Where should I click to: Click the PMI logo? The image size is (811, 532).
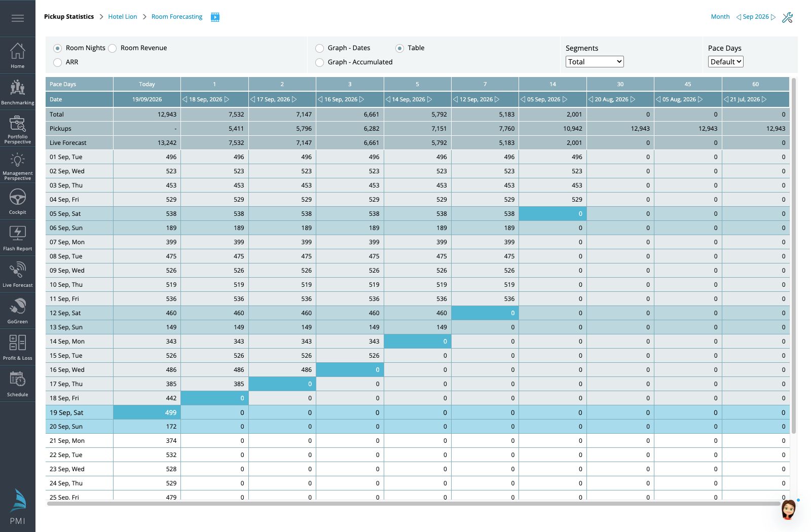point(18,507)
